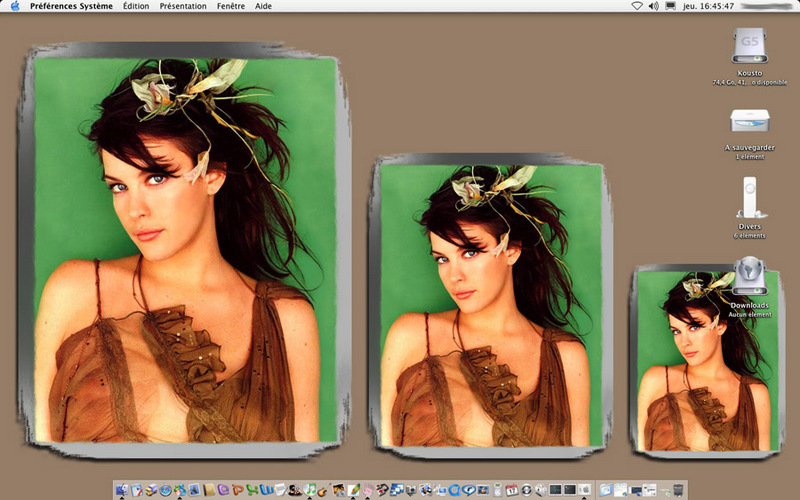This screenshot has height=500, width=800.
Task: Open the Édition menu
Action: (136, 6)
